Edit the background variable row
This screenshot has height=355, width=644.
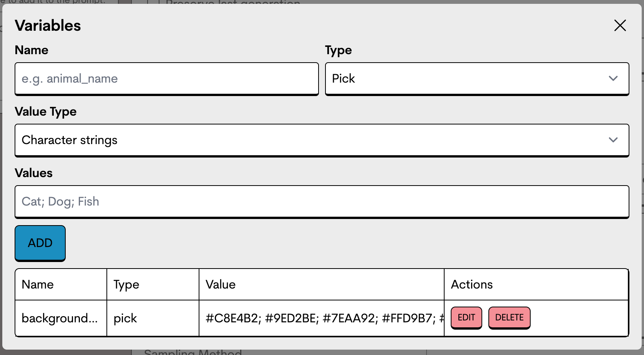[466, 317]
